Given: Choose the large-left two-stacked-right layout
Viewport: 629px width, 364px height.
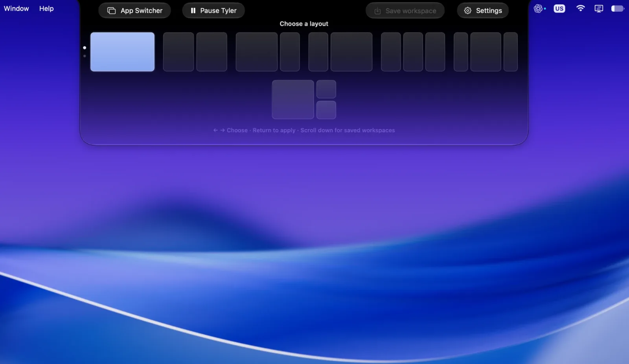Looking at the screenshot, I should click(x=304, y=99).
